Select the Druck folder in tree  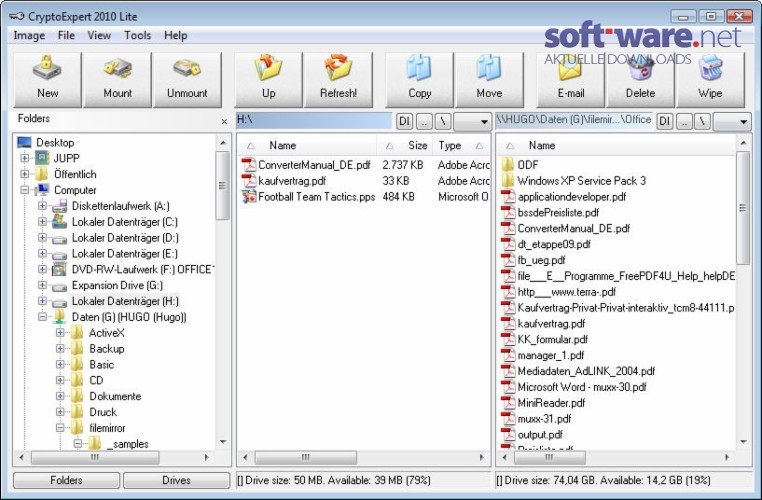pyautogui.click(x=103, y=412)
